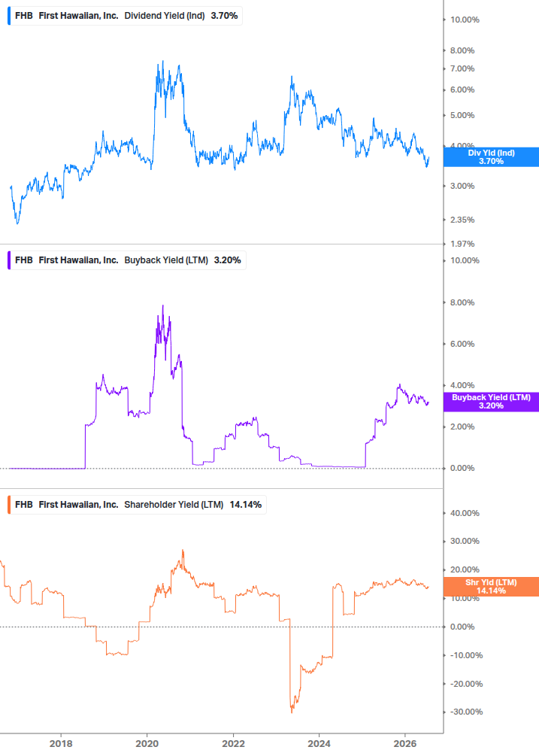Viewport: 539px width, 756px height.
Task: Click the 2026 label on the time axis
Action: point(405,743)
